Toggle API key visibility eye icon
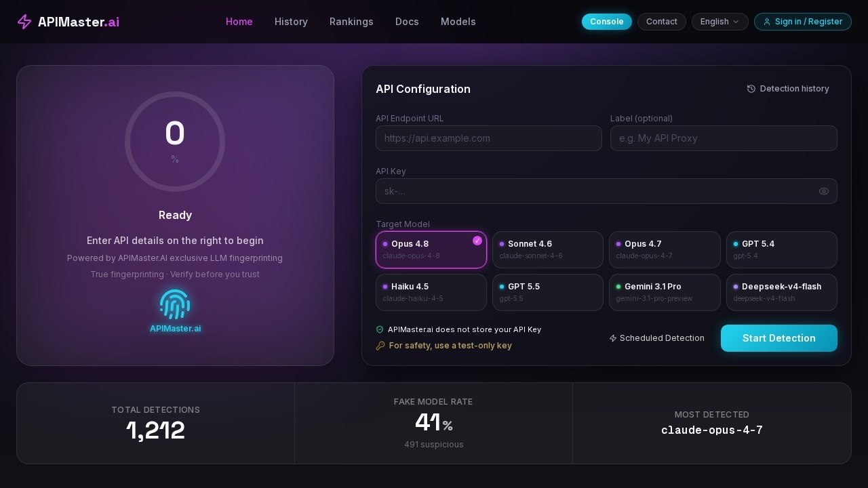 point(824,191)
